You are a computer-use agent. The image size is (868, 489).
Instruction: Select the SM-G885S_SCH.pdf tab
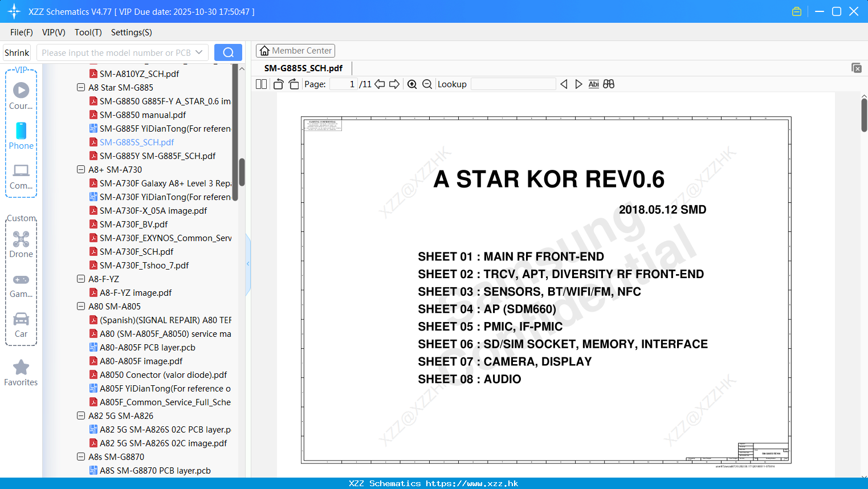[x=303, y=68]
